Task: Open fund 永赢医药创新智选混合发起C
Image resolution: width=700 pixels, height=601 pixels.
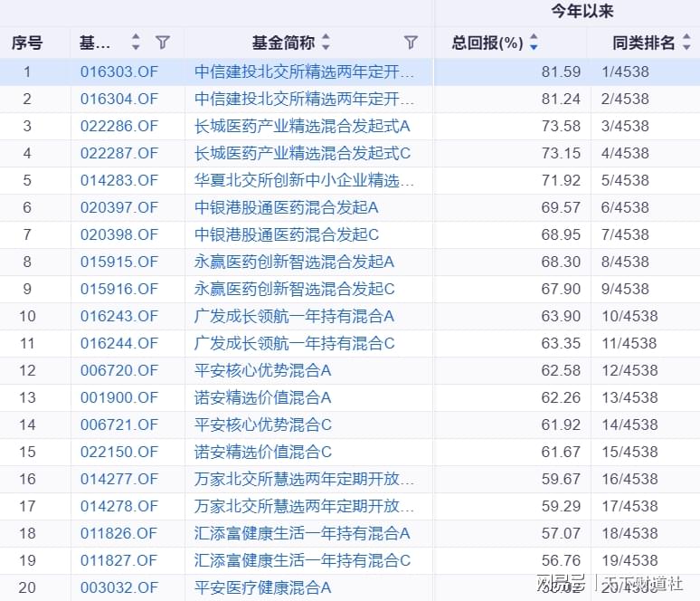Action: pyautogui.click(x=294, y=289)
